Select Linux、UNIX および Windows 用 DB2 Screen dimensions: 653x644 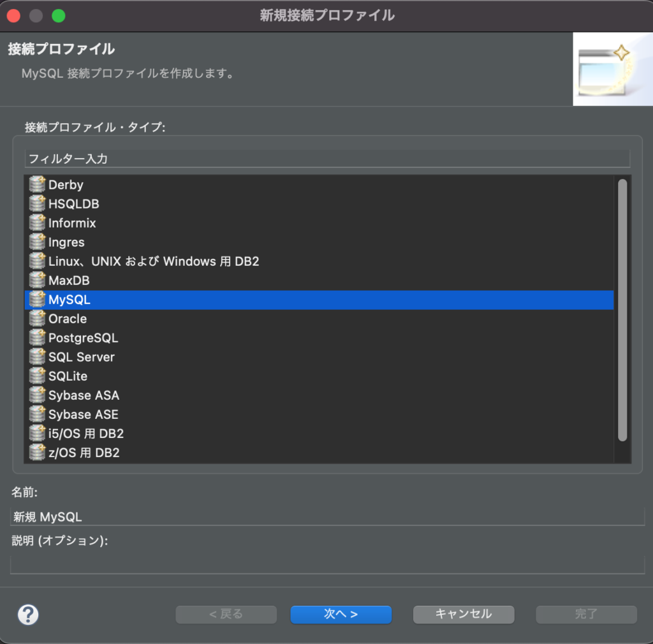point(319,261)
